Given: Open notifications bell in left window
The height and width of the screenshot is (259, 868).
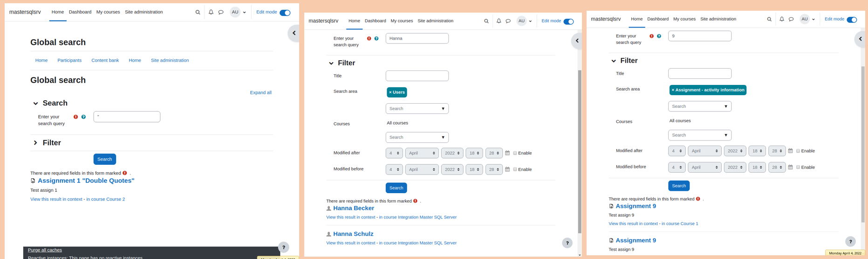Looking at the screenshot, I should pyautogui.click(x=211, y=12).
